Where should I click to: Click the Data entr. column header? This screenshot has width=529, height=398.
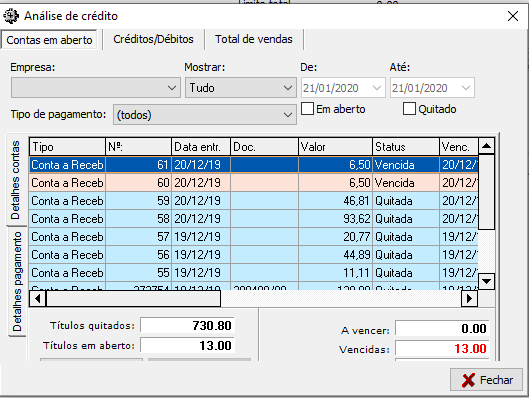[x=201, y=147]
